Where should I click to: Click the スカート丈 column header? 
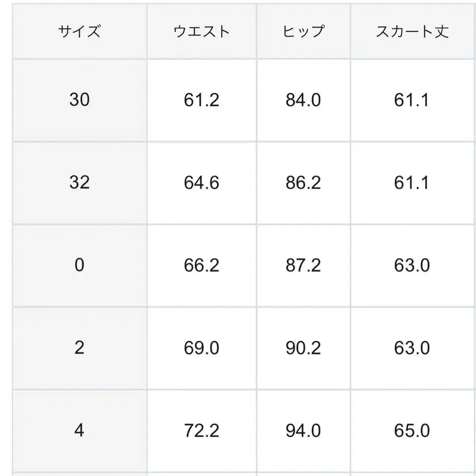click(411, 31)
